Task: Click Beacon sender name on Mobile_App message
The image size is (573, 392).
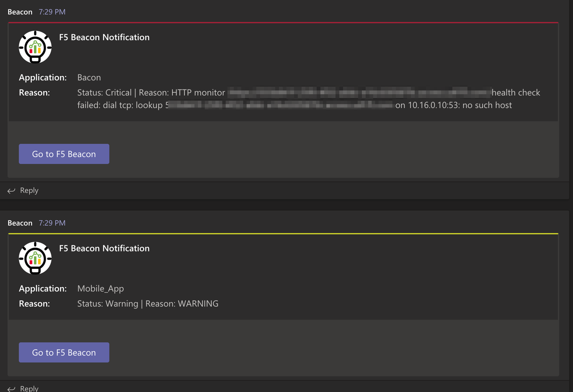Action: click(20, 223)
